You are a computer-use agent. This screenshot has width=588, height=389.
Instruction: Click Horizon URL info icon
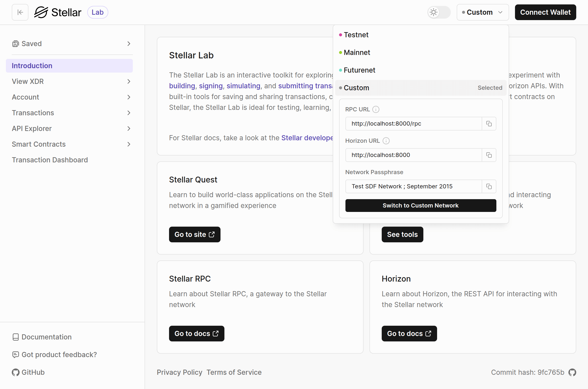[x=386, y=141]
